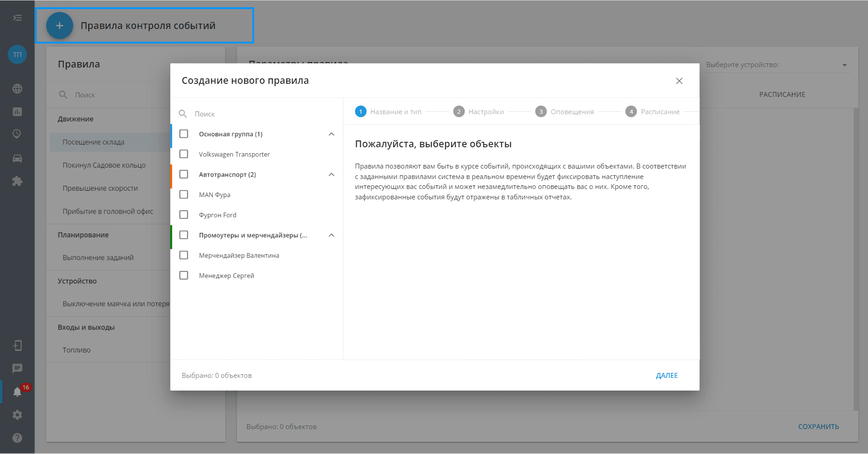Go to step 3 Оповещения
Screen dimensions: 868x454
click(564, 111)
